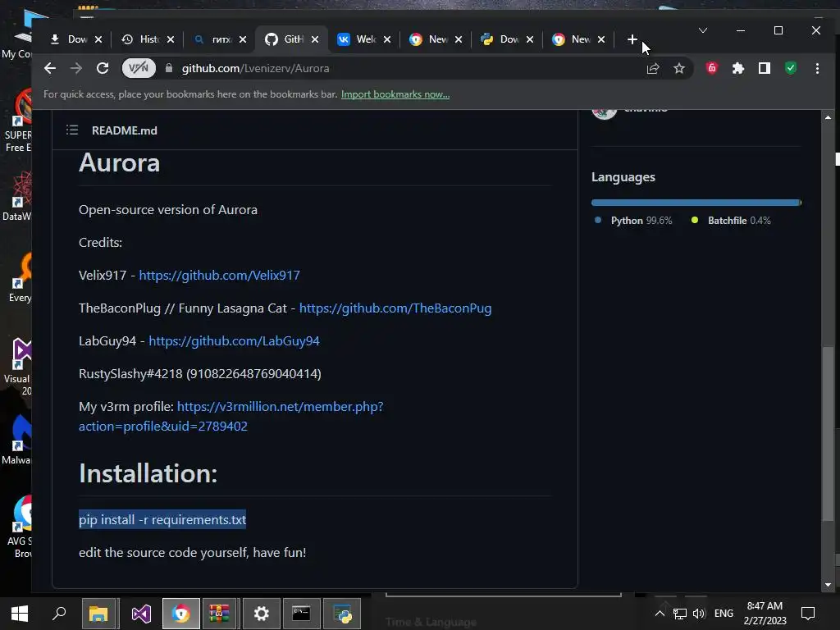Image resolution: width=840 pixels, height=630 pixels.
Task: Open the Windows Start menu
Action: click(x=20, y=614)
